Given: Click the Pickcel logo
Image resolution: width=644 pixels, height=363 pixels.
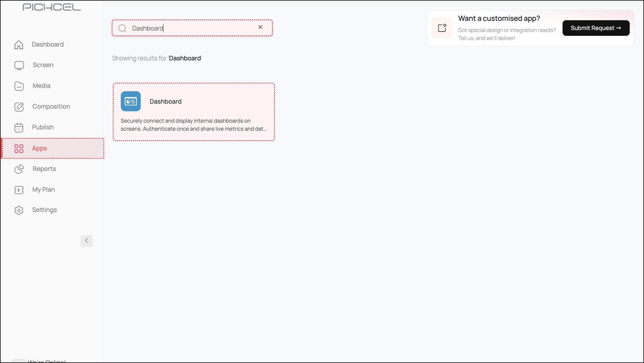Looking at the screenshot, I should point(52,7).
